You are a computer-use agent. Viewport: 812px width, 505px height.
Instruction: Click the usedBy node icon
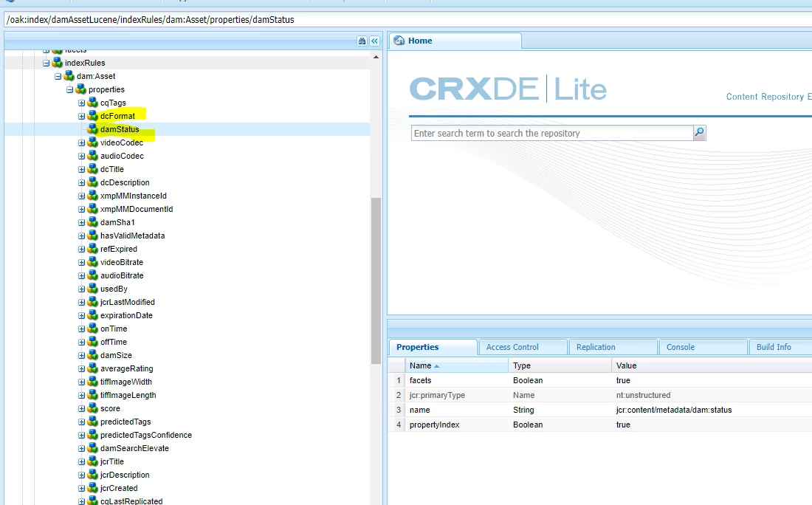(93, 289)
